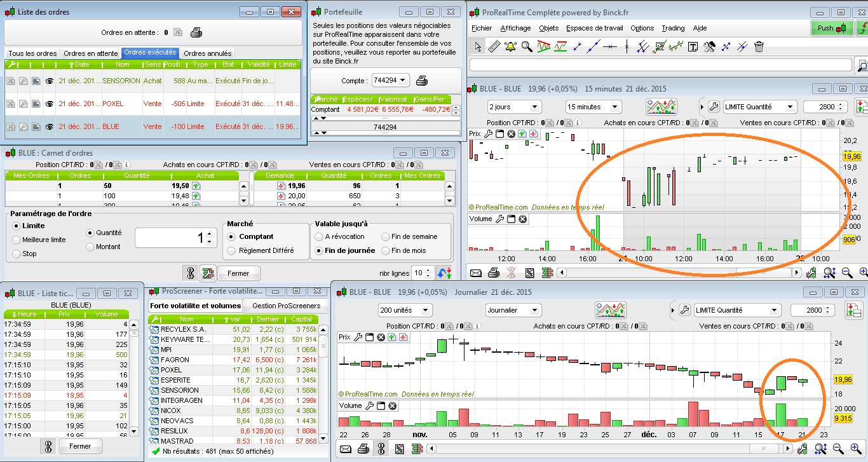Select the horizontal line drawing tool

[x=610, y=46]
